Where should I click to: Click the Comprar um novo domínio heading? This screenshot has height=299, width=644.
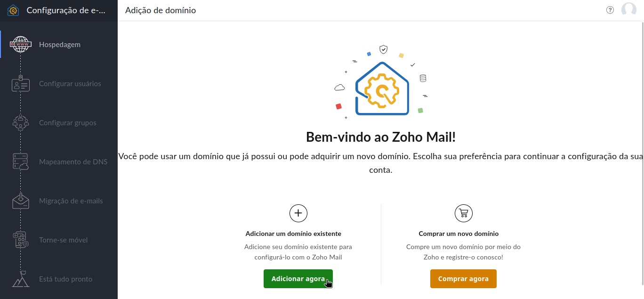click(459, 234)
